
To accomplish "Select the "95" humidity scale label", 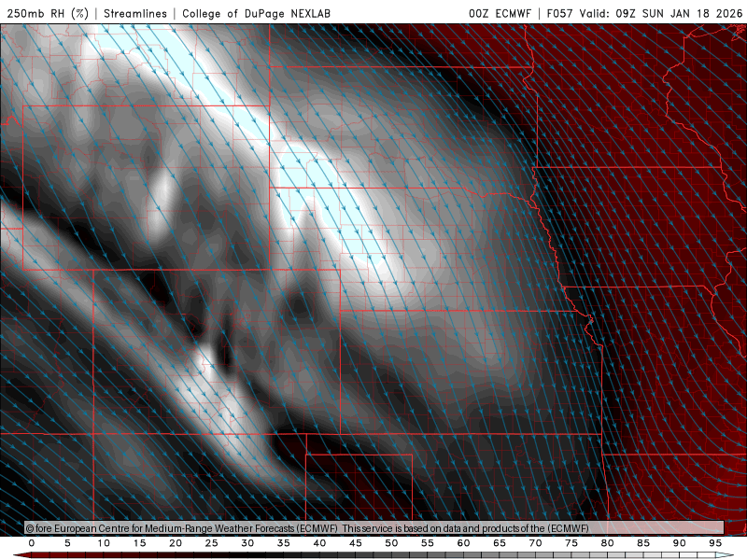I will pos(715,543).
